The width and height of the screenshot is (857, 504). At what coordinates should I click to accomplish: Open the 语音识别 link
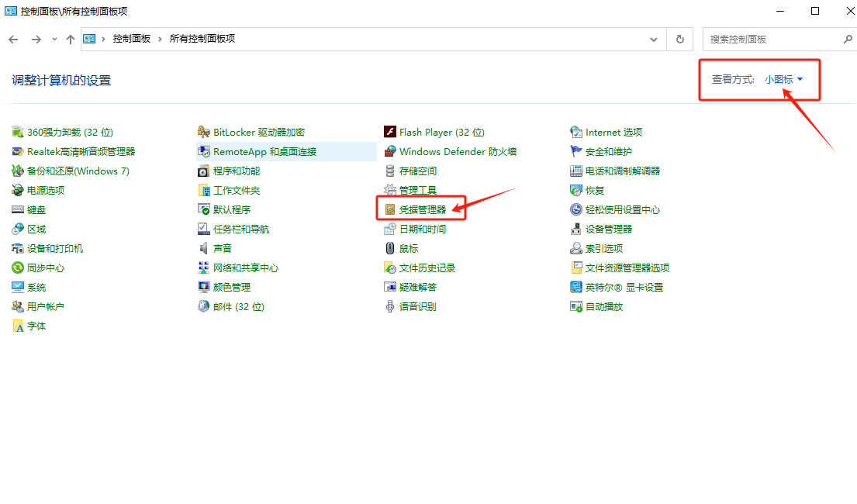[x=417, y=306]
